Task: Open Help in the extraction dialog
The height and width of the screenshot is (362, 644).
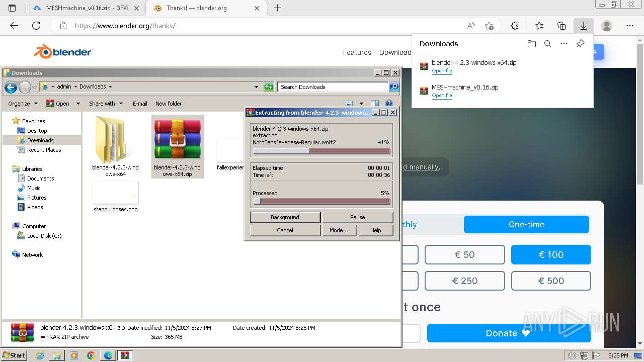Action: tap(376, 230)
